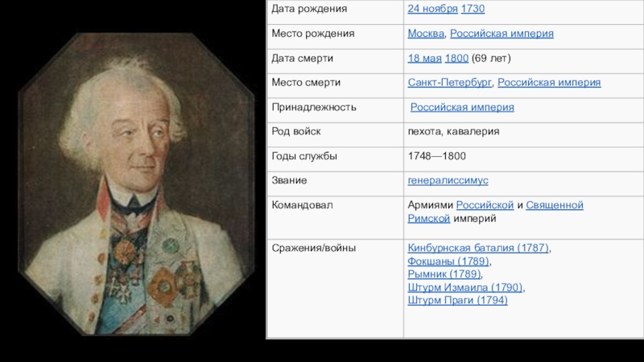Select the 'Командовал' label cell
This screenshot has width=644, height=362.
(x=335, y=217)
